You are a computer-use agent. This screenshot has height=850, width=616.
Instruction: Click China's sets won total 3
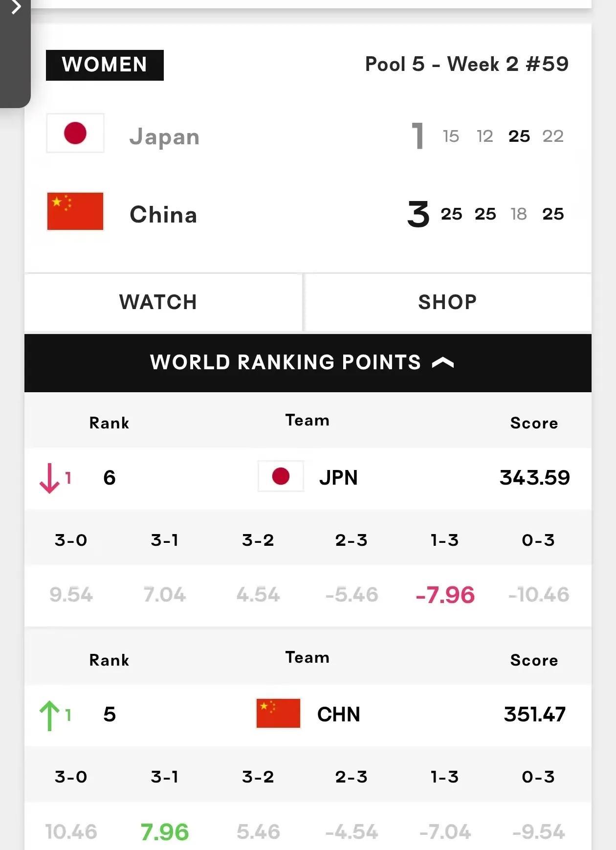[x=418, y=214]
